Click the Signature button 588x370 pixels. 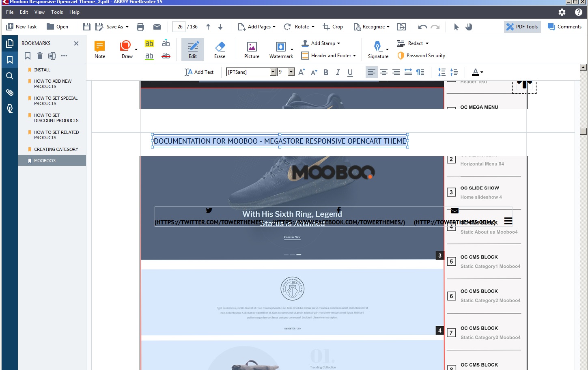point(378,49)
